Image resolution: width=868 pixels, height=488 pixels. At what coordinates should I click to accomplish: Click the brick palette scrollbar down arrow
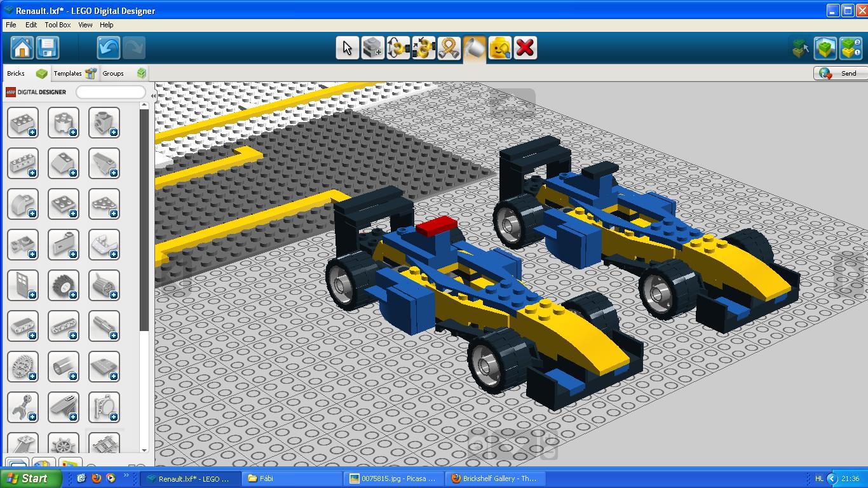(144, 450)
